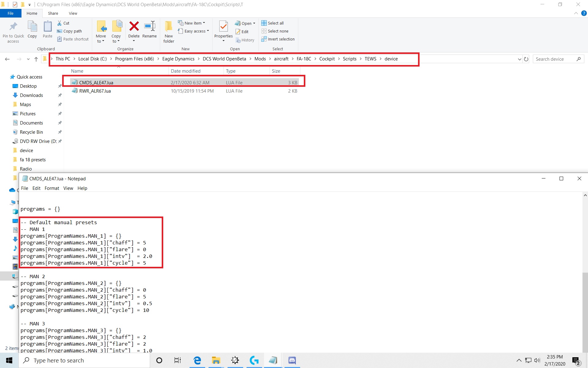Select the CMDS_ALE47.lua file
This screenshot has width=588, height=368.
[96, 82]
